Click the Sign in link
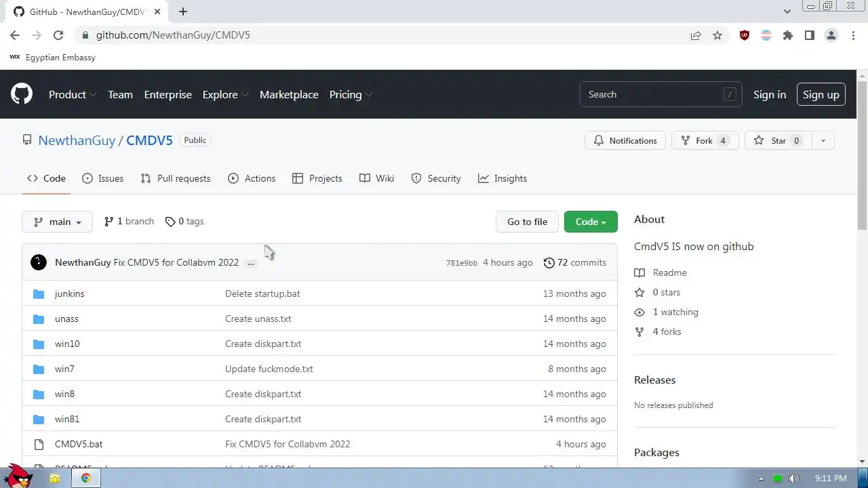This screenshot has height=488, width=868. pos(770,94)
